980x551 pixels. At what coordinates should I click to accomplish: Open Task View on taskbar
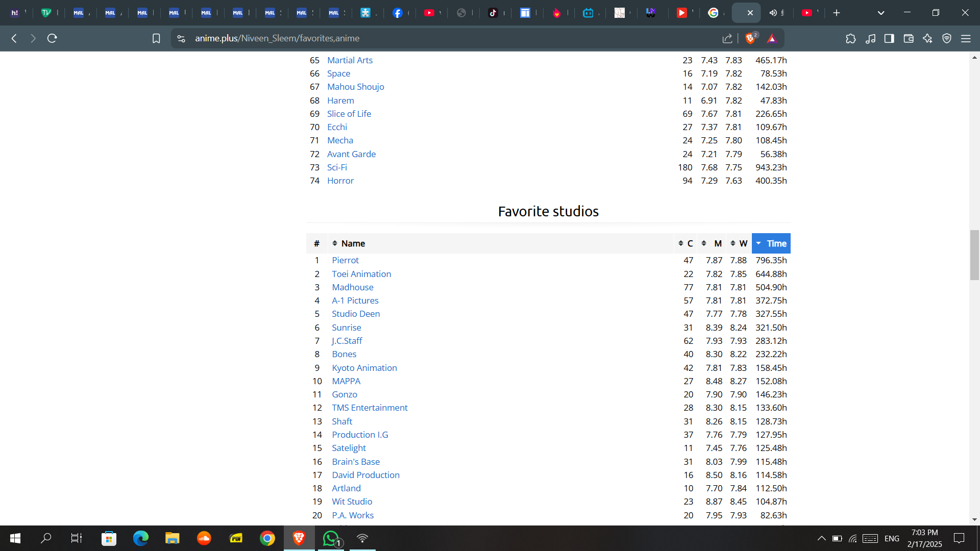click(x=77, y=538)
